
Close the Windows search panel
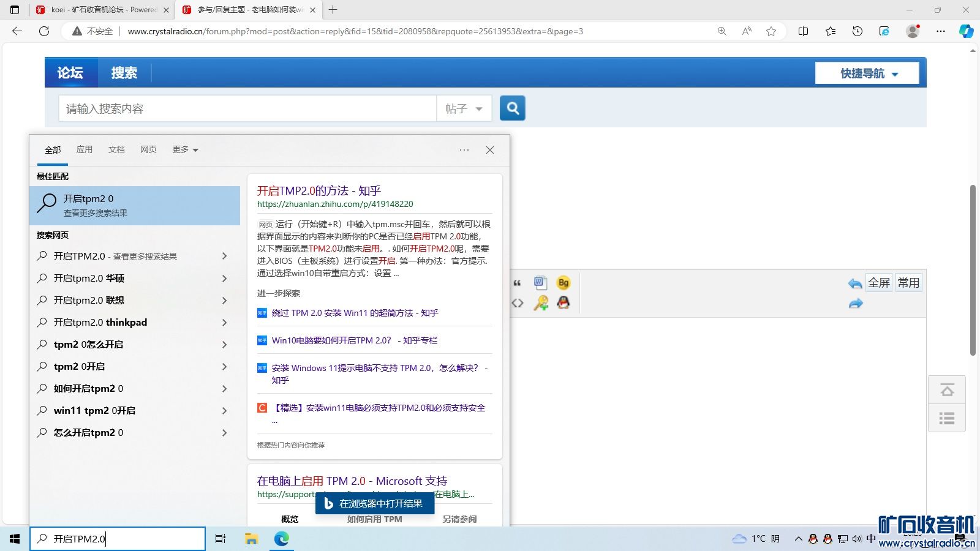(x=490, y=150)
